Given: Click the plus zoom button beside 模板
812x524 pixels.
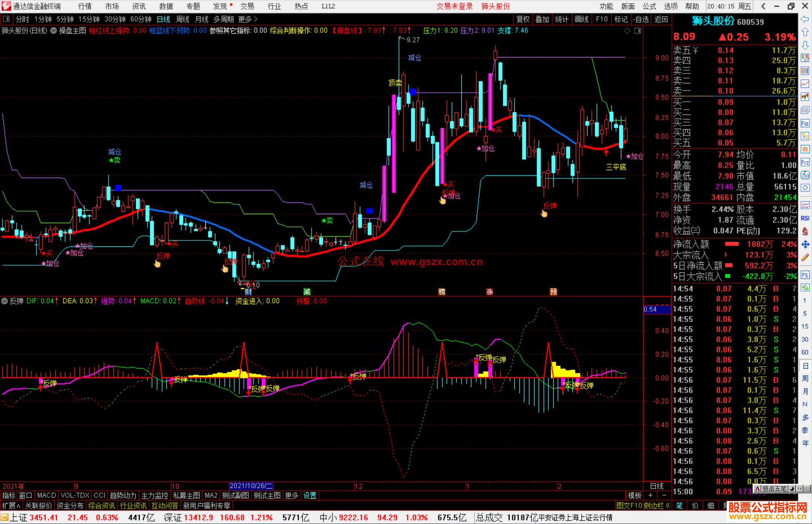Looking at the screenshot, I should tap(650, 495).
